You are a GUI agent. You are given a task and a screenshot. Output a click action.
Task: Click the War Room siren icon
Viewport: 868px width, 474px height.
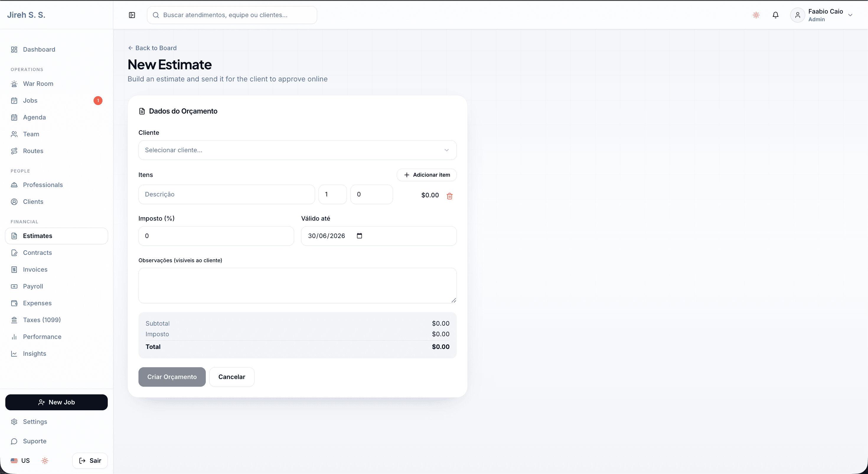point(14,84)
